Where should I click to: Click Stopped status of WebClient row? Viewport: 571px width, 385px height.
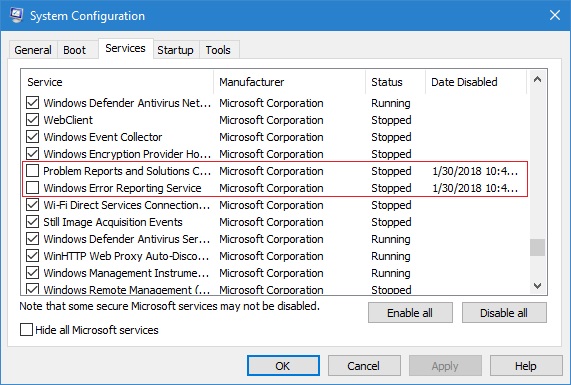[x=391, y=120]
